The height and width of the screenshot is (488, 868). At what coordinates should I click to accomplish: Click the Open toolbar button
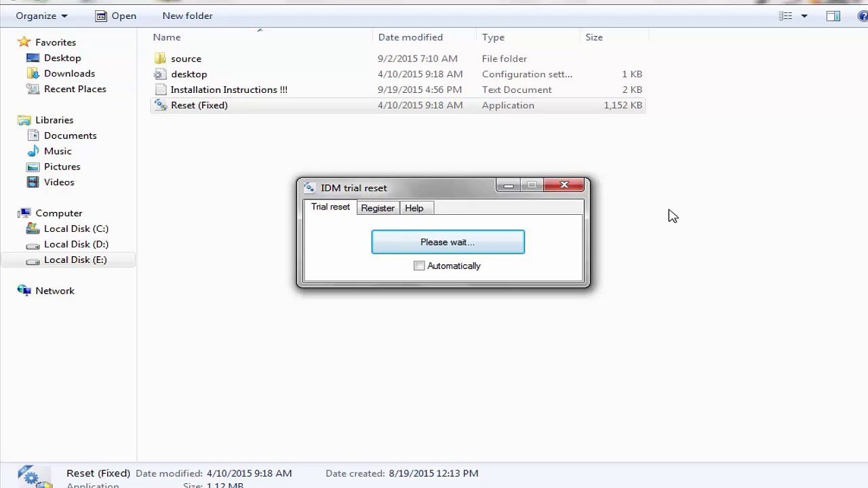pos(115,16)
